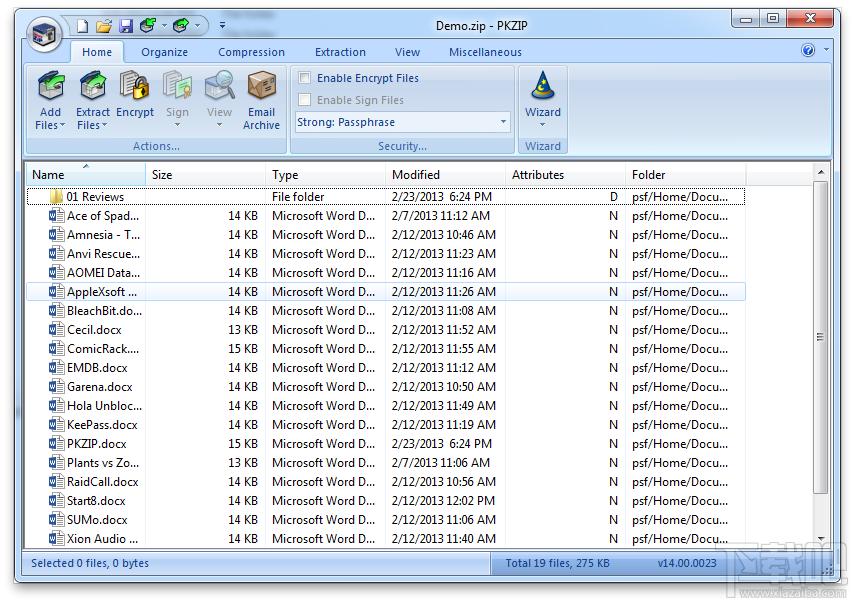
Task: Click the Total 19 files, 275 KB status
Action: pyautogui.click(x=557, y=563)
